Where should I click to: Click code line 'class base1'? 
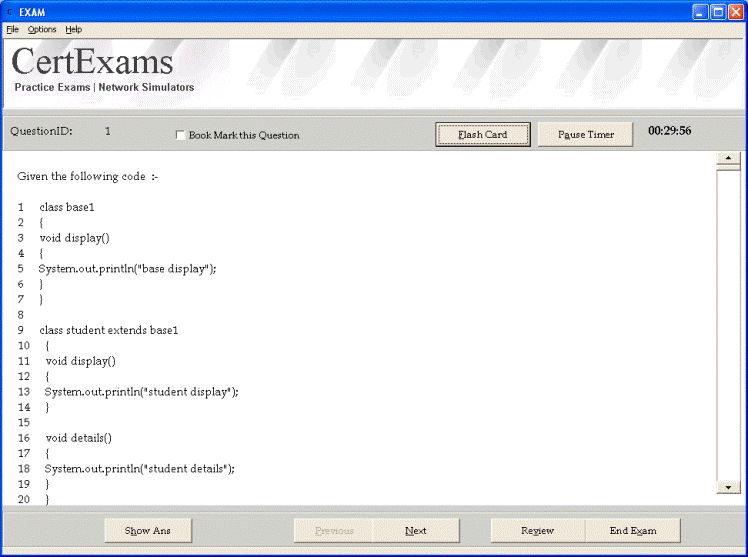tap(67, 207)
